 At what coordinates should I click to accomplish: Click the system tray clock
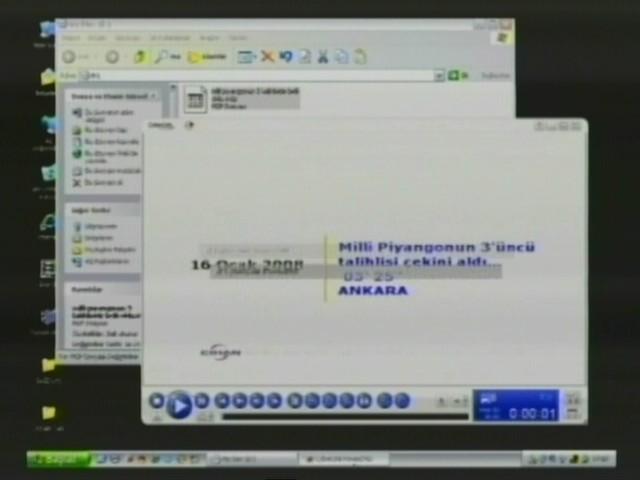click(601, 460)
